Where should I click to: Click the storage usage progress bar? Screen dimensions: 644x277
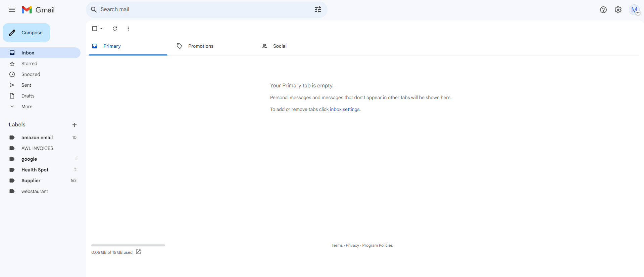tap(128, 245)
